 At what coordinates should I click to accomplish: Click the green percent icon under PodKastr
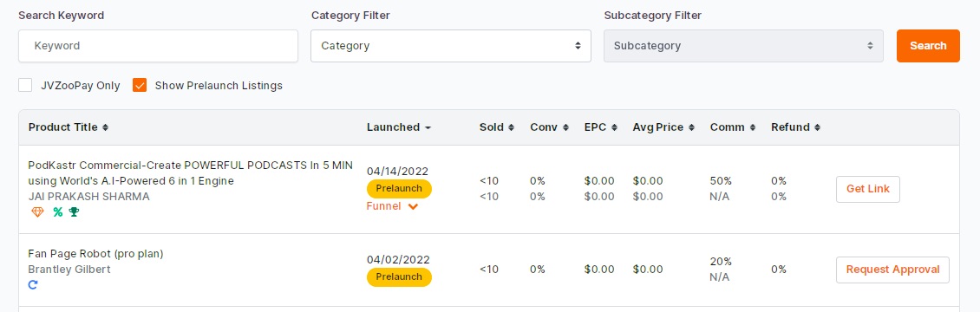click(x=57, y=212)
